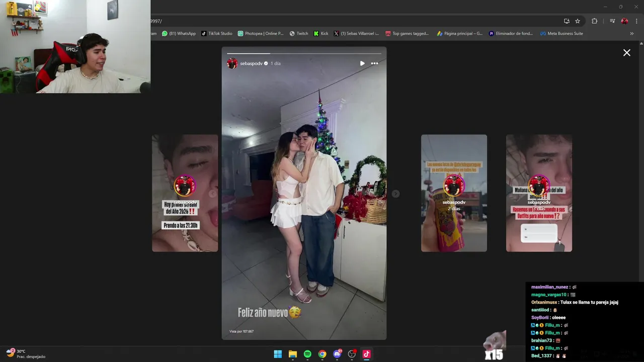Open the 'Hoy primer stream del Año 2026' story thumbnail
Screen dimensions: 644x362
point(185,193)
